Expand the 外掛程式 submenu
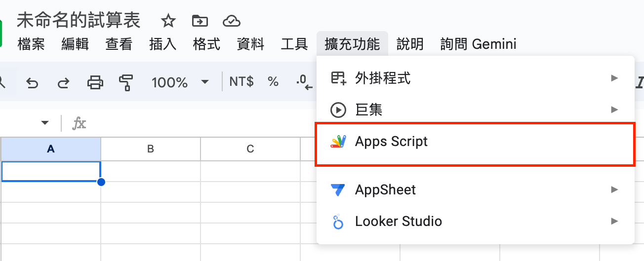 coord(475,78)
